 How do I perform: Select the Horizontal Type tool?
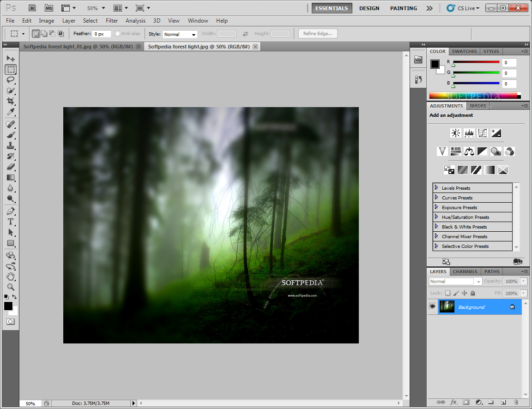pos(11,222)
